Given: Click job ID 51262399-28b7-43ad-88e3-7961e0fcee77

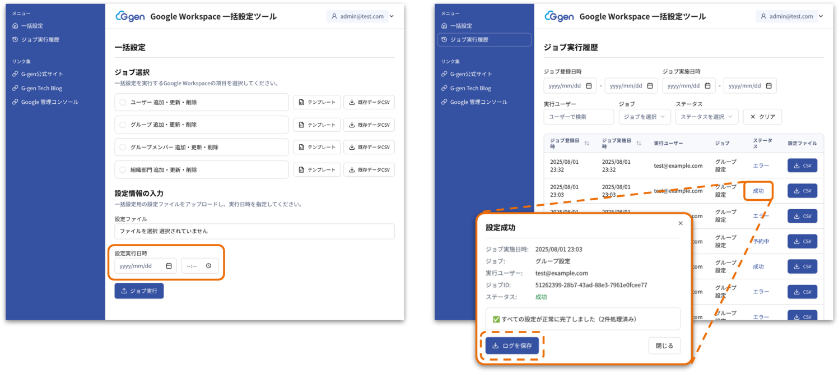Looking at the screenshot, I should (591, 285).
